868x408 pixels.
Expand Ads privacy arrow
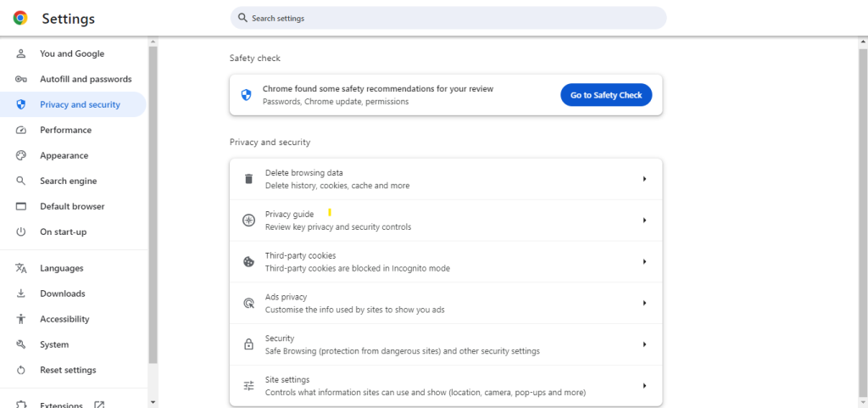tap(644, 303)
